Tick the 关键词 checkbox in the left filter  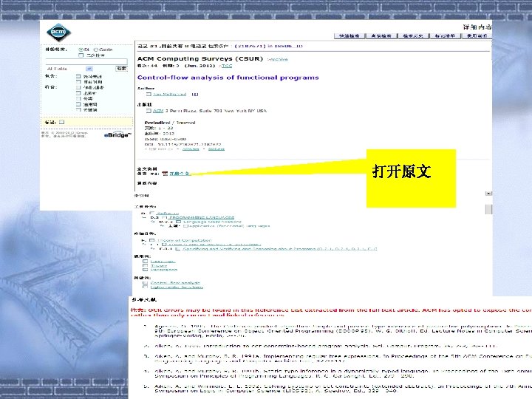[x=78, y=109]
